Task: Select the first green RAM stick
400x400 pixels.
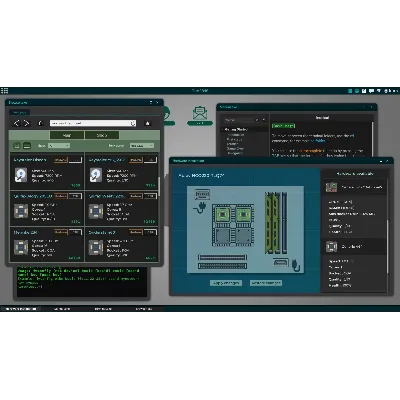Action: coord(268,222)
